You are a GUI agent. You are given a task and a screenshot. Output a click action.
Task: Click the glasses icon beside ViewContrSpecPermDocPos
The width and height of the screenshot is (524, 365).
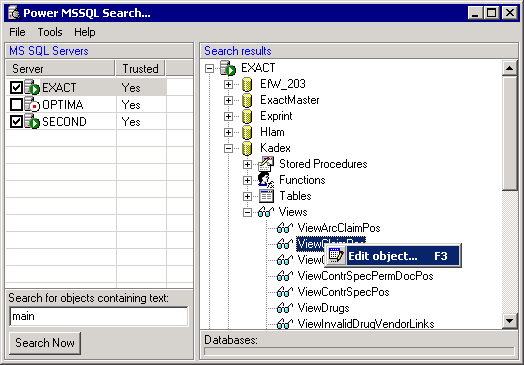pyautogui.click(x=285, y=276)
